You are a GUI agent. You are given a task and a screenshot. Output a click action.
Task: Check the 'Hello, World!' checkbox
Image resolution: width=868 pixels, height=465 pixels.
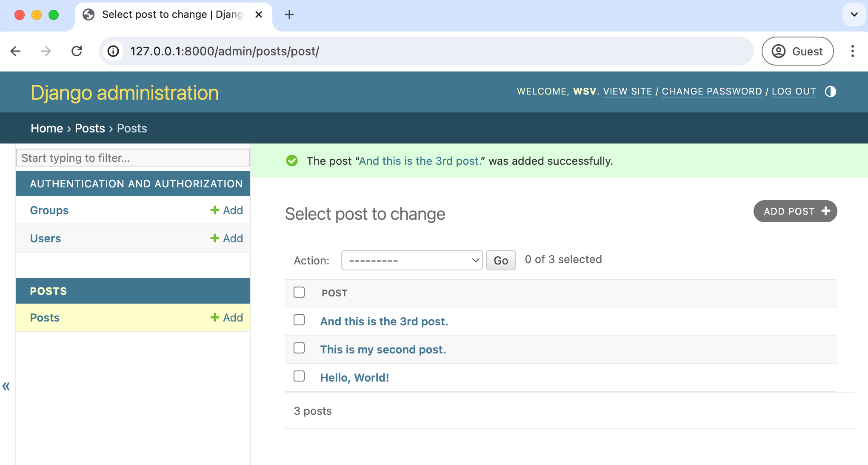299,376
